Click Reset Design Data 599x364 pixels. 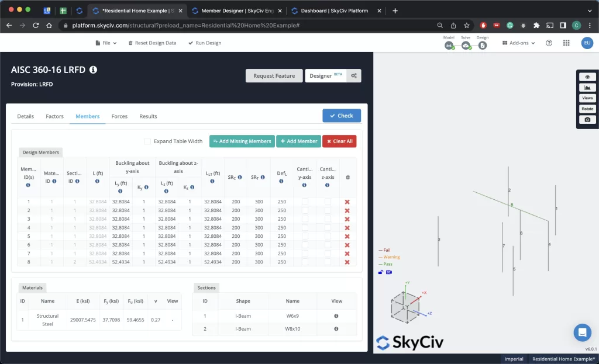point(152,43)
